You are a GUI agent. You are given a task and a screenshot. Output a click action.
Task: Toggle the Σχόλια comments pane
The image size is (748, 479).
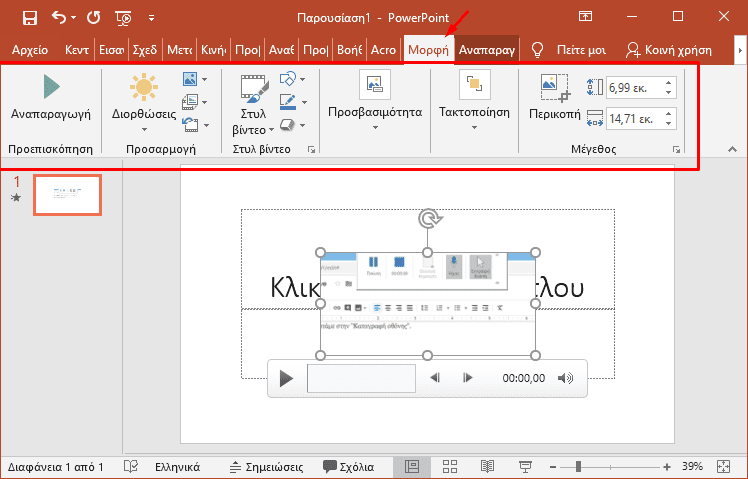(x=348, y=467)
